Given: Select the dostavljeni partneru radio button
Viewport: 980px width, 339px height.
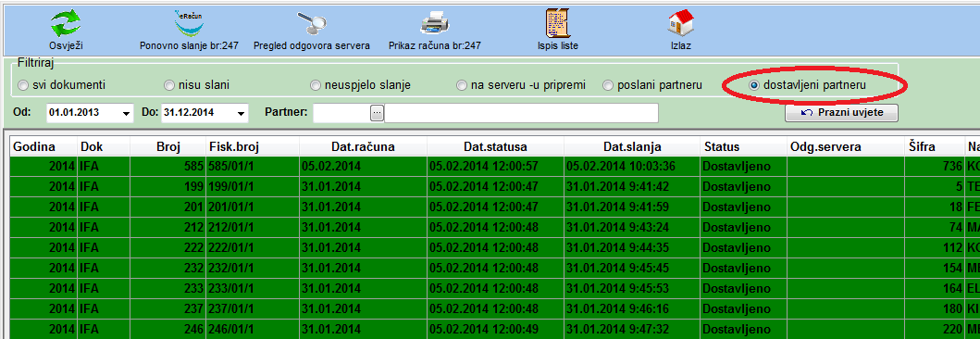Looking at the screenshot, I should coord(754,85).
